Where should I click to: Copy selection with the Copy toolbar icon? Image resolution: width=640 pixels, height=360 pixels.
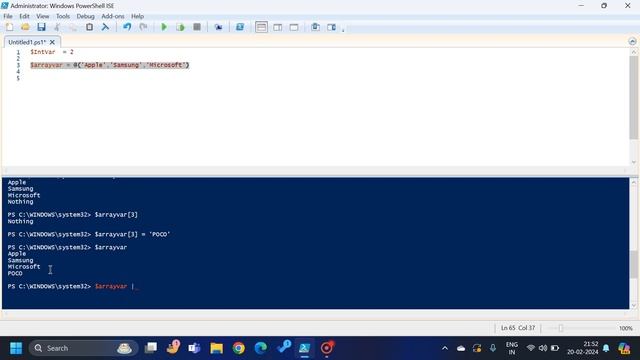click(73, 27)
